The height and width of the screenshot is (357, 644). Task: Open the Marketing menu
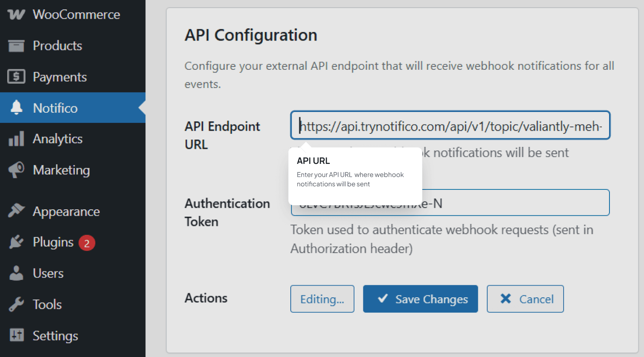(73, 170)
